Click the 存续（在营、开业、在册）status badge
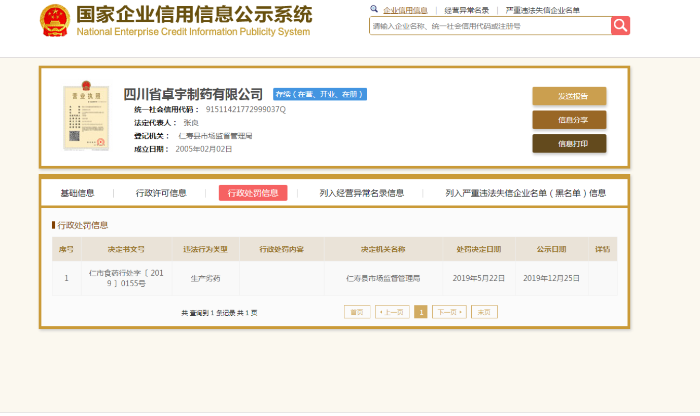The width and height of the screenshot is (700, 416). point(320,94)
